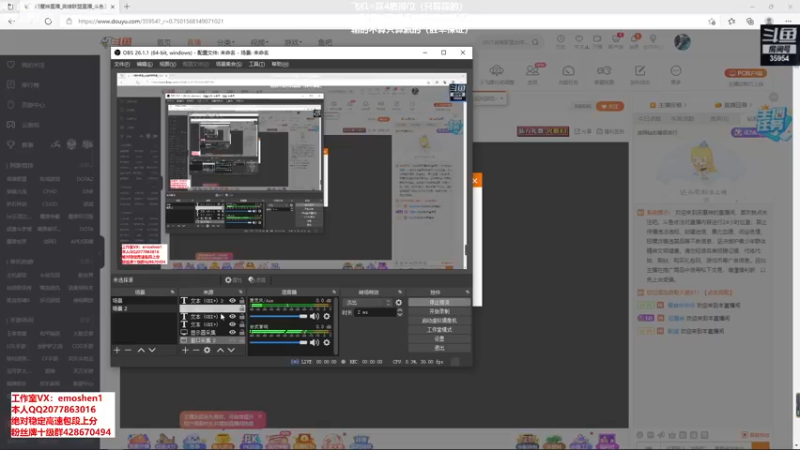Click the Douyu search magnifier icon

(535, 42)
